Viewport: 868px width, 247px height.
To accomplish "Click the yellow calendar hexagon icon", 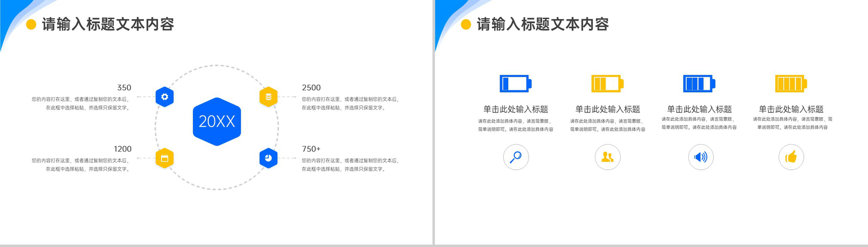I will tap(165, 158).
